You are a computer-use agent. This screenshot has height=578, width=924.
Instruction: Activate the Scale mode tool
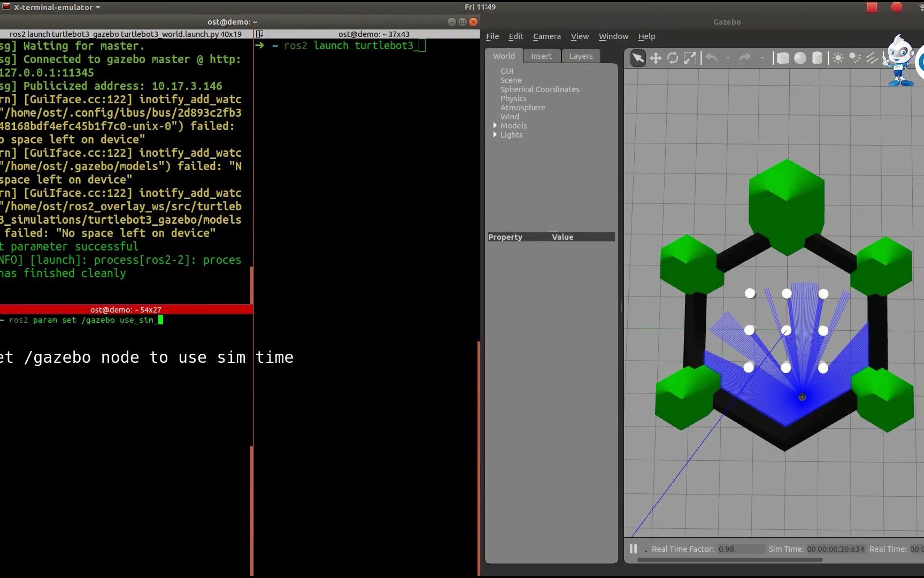(x=690, y=58)
